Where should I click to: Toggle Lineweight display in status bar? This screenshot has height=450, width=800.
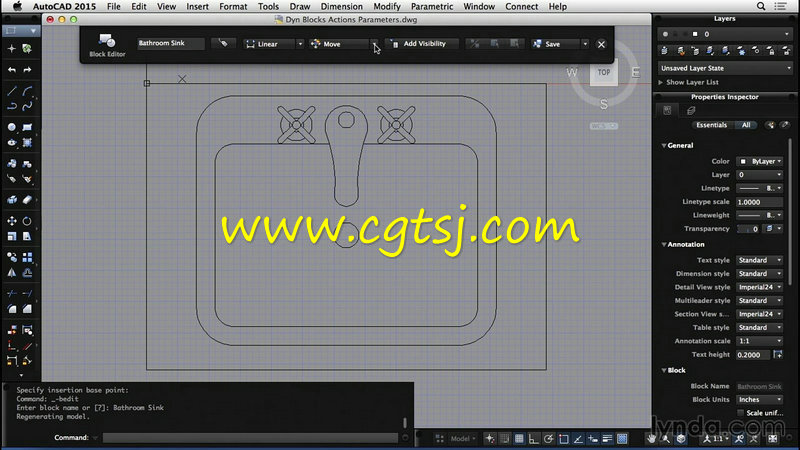click(607, 438)
